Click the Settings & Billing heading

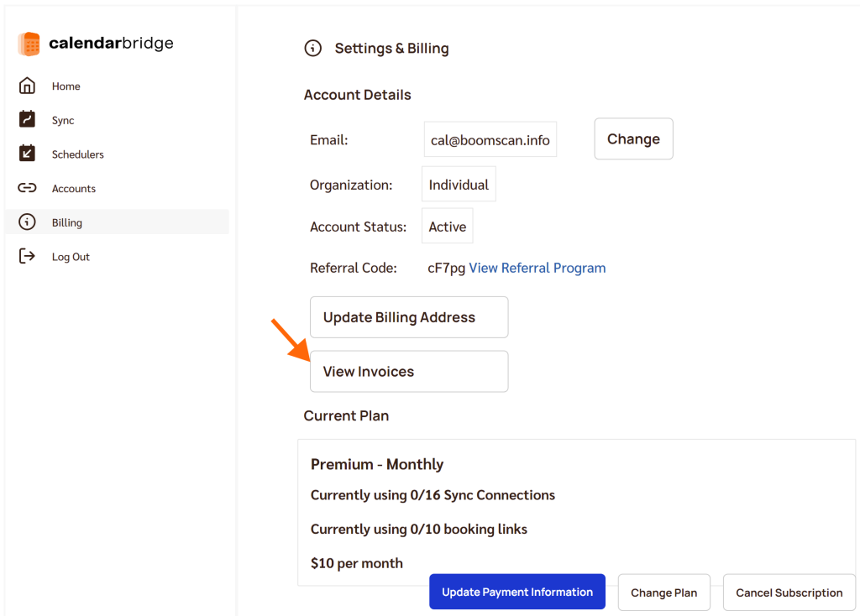(391, 48)
